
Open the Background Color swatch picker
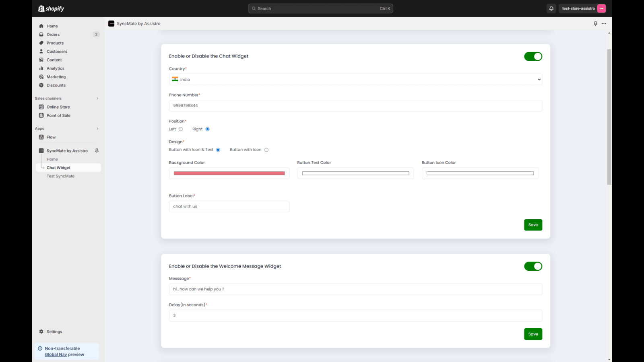click(229, 173)
